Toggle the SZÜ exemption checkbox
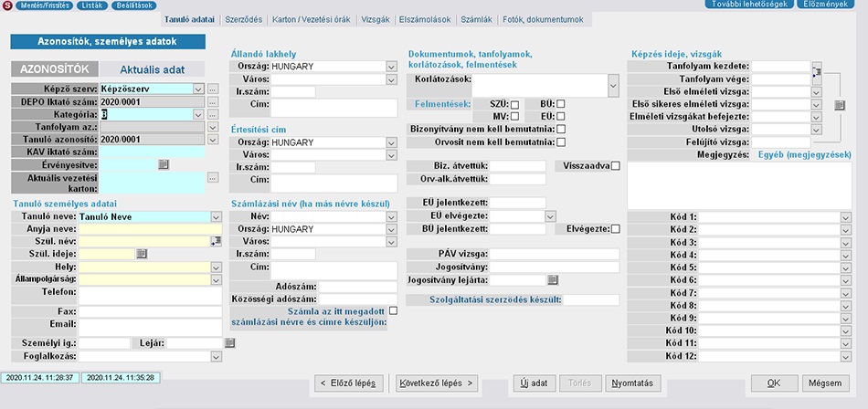 tap(514, 104)
